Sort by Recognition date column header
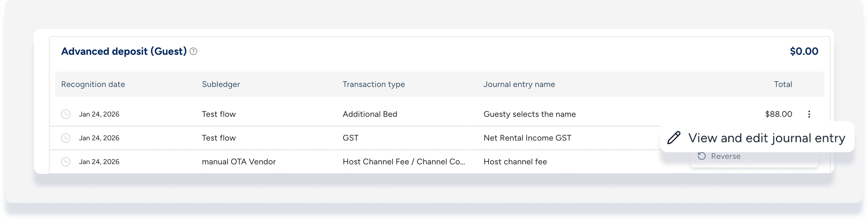This screenshot has width=868, height=220. point(93,84)
